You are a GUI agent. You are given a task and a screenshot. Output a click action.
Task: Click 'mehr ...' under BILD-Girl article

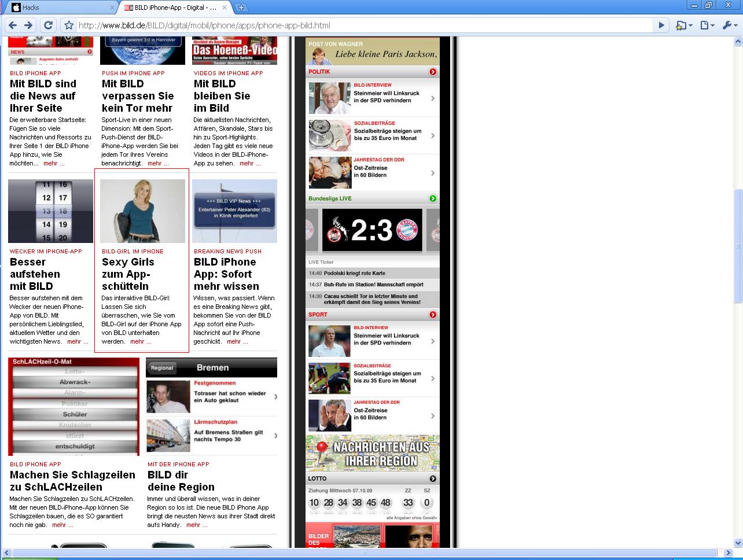pos(141,341)
